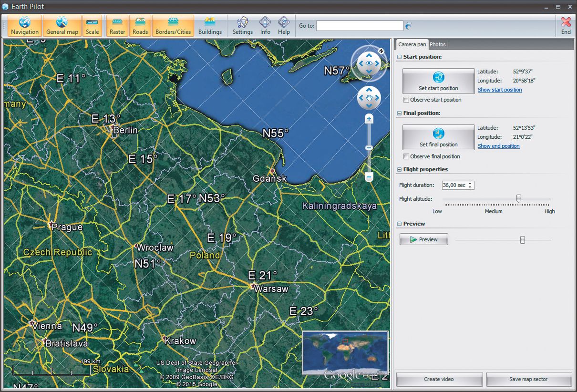The image size is (577, 392).
Task: Collapse the Start position section
Action: (399, 57)
